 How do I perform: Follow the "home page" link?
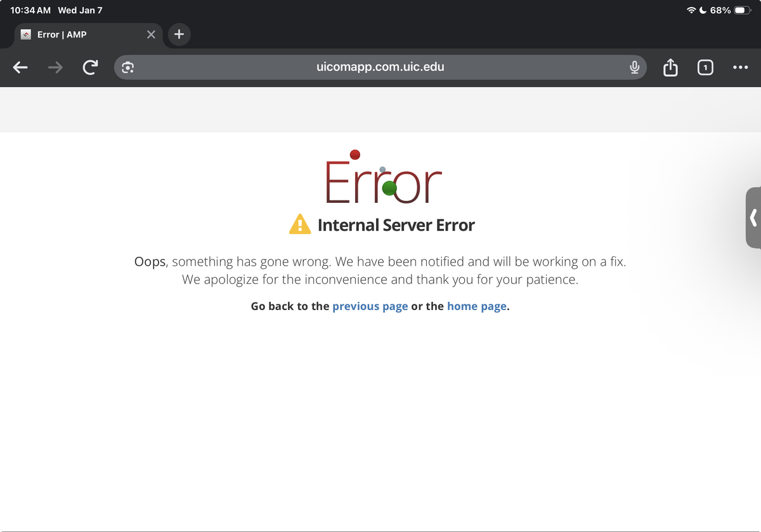[x=476, y=306]
